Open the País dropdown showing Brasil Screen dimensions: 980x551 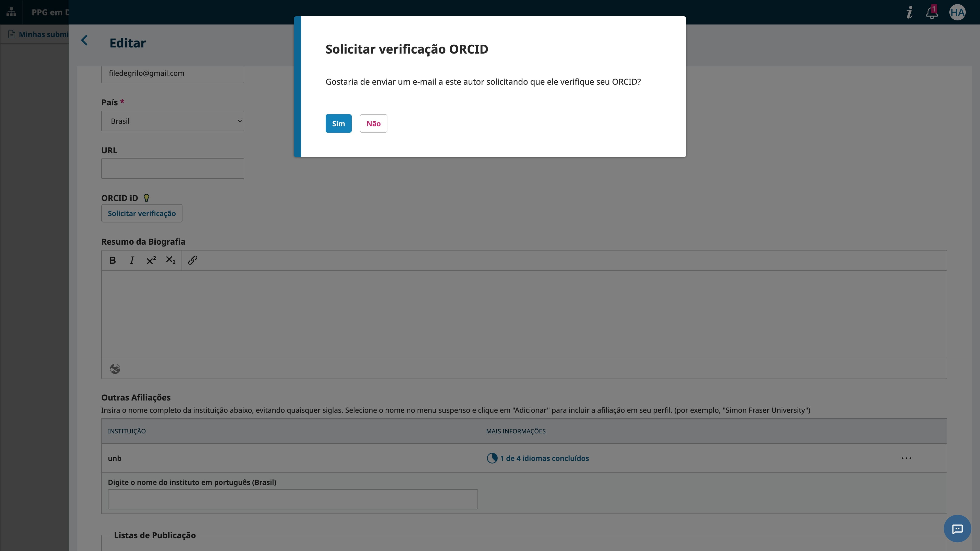pos(172,121)
